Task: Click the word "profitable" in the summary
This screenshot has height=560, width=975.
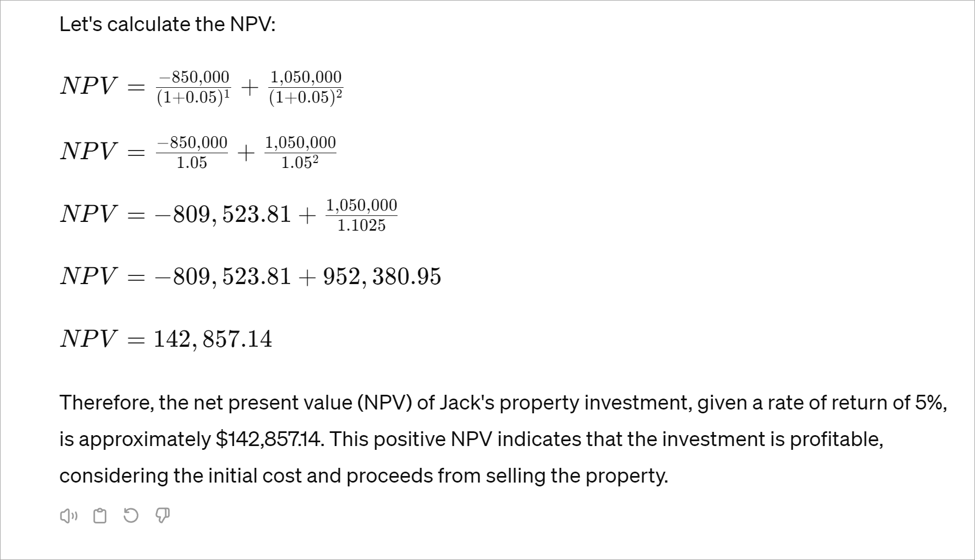Action: (835, 439)
